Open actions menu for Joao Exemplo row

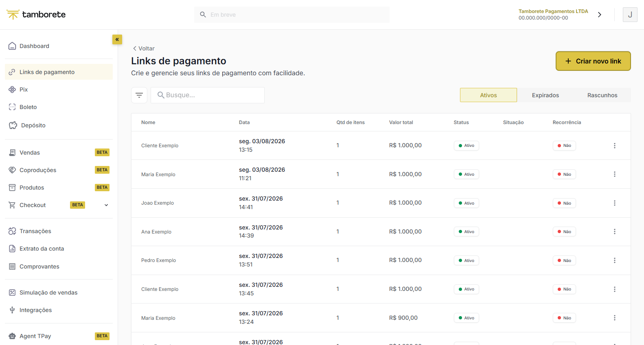click(615, 203)
